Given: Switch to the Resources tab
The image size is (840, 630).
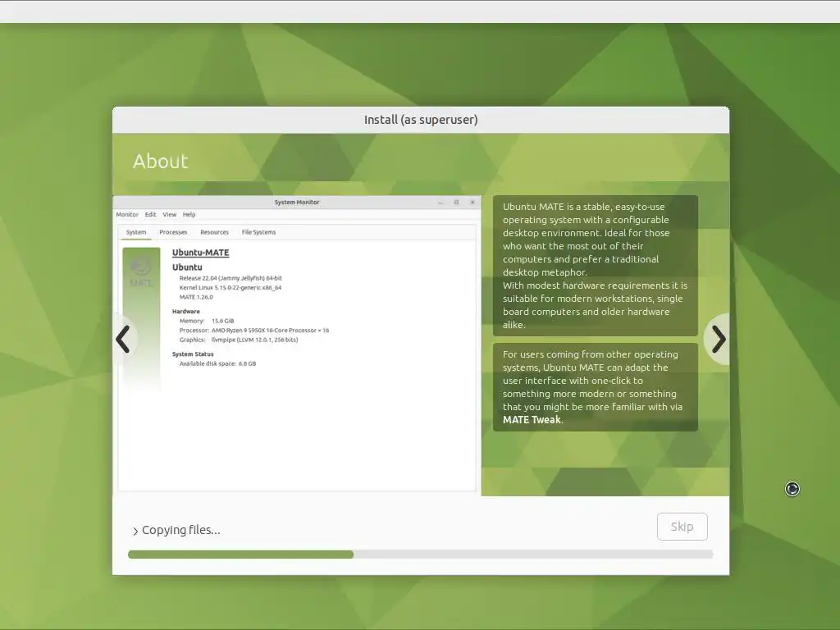Looking at the screenshot, I should tap(214, 232).
